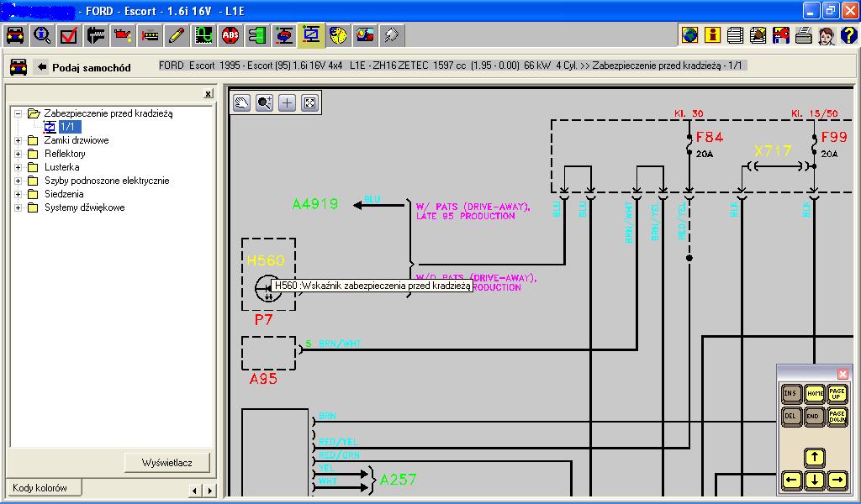Open the magnifier info icon in toolbar
Screen dimensions: 861x504
point(42,35)
